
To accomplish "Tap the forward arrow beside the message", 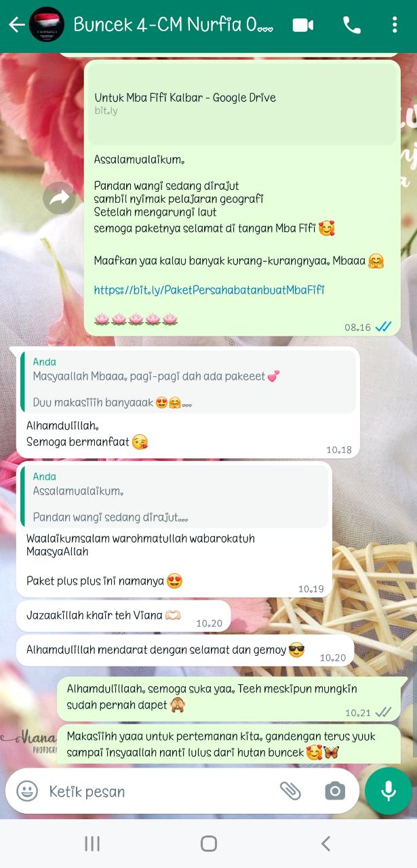I will [x=60, y=198].
